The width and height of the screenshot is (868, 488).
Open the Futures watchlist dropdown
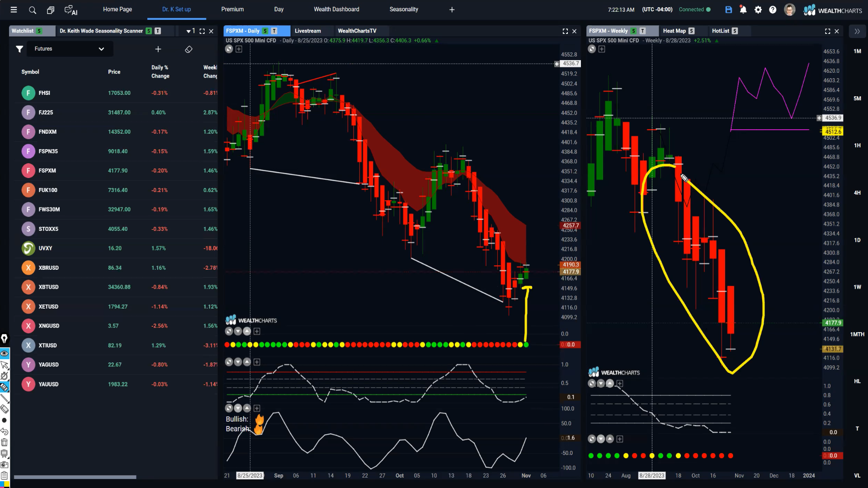(x=70, y=49)
